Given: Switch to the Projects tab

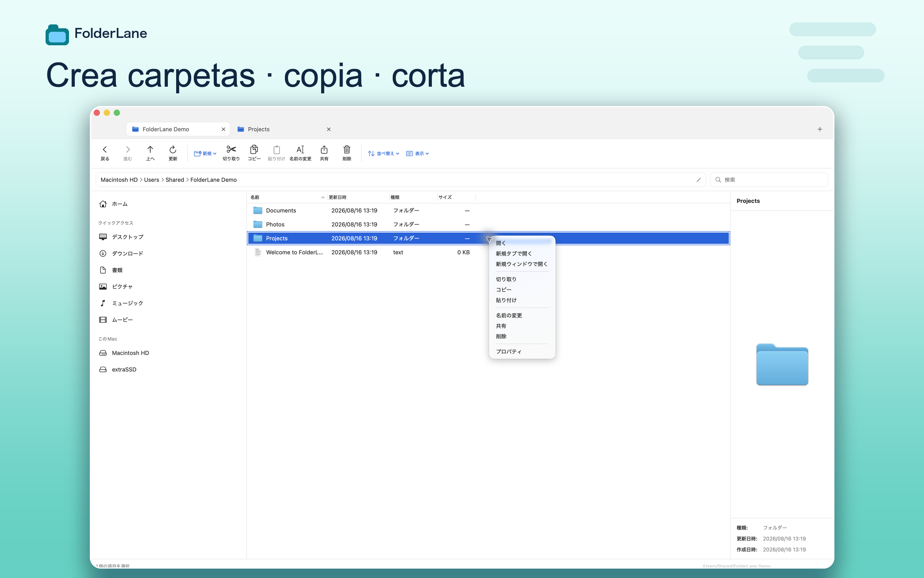Looking at the screenshot, I should 284,129.
